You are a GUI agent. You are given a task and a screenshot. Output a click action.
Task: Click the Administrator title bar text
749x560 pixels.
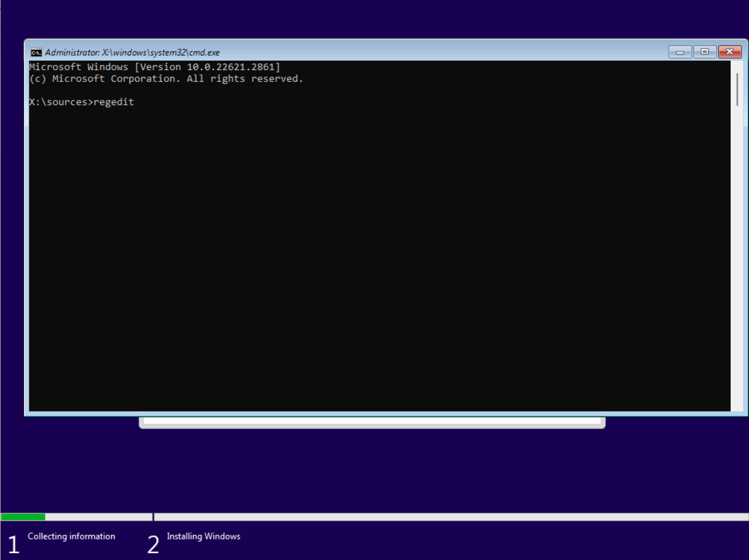[132, 52]
